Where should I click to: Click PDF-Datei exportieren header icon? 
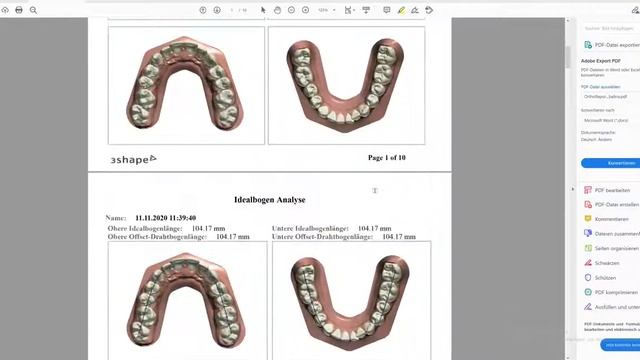tap(588, 45)
